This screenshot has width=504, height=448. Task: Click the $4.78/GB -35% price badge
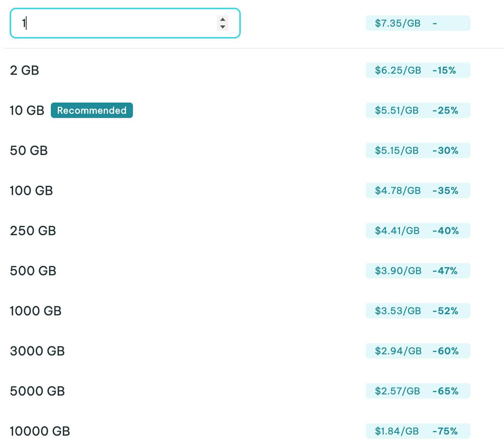pyautogui.click(x=418, y=190)
